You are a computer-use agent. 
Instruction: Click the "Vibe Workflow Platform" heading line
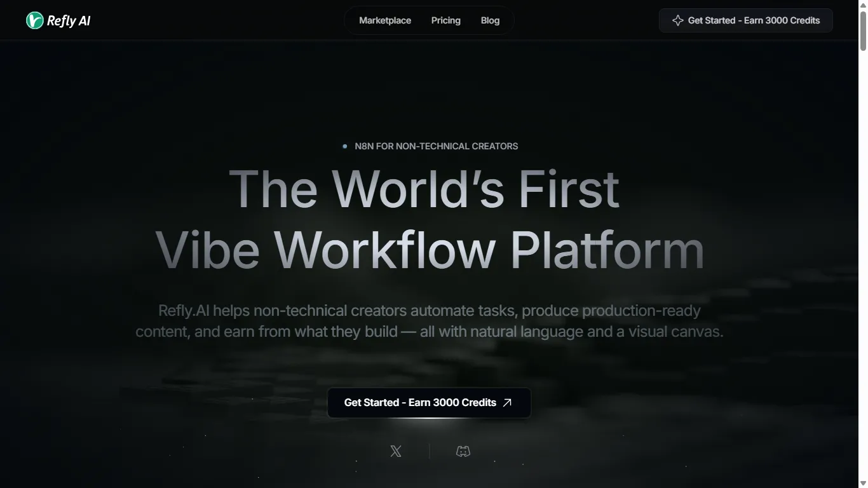point(430,249)
